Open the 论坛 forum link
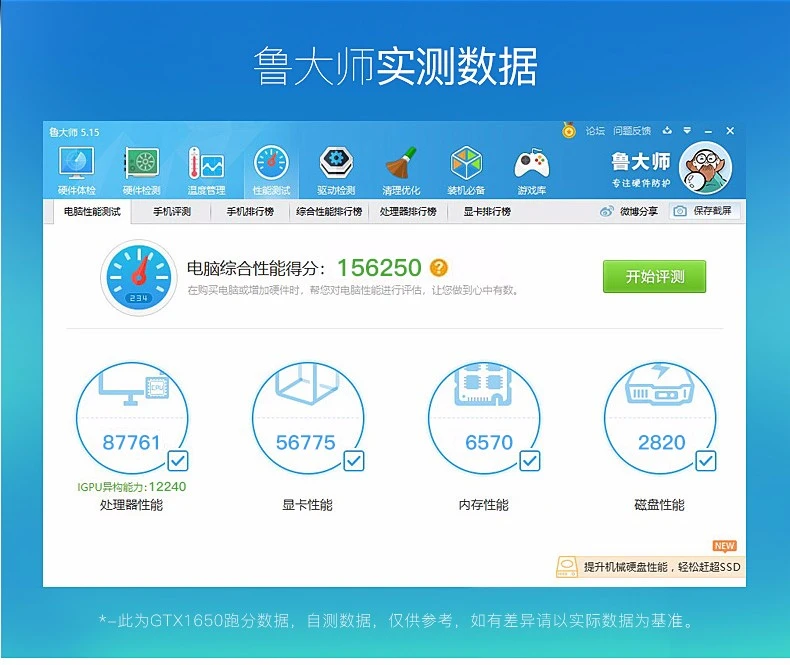The image size is (790, 665). (x=595, y=131)
